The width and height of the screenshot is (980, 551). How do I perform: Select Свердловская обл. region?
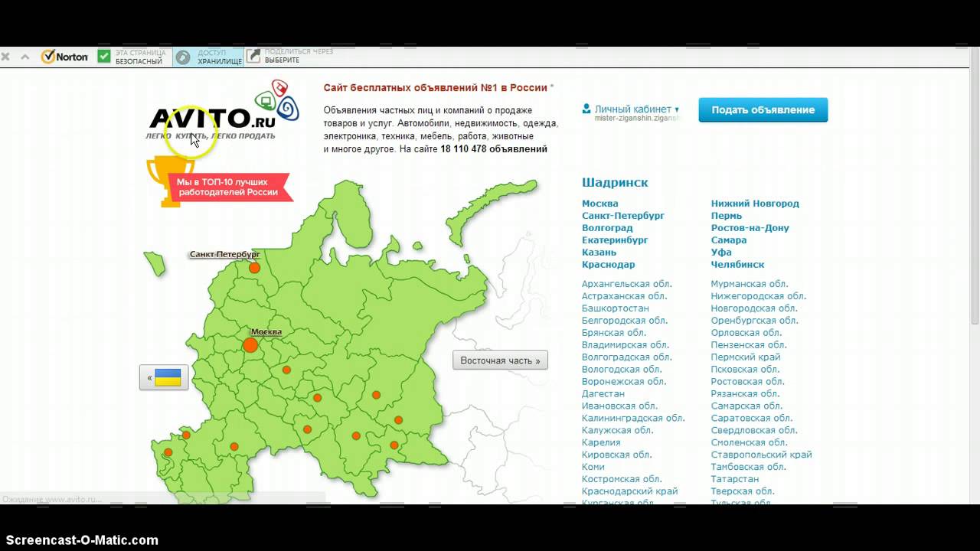pos(754,431)
